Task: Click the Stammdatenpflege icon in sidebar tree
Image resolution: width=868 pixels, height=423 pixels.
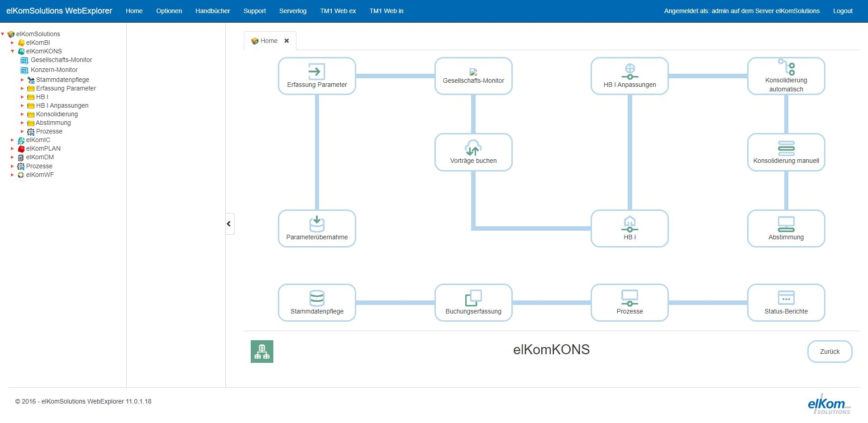Action: click(x=31, y=80)
